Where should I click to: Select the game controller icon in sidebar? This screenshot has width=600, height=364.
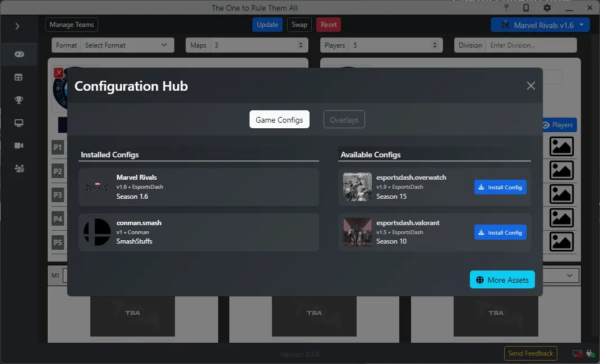(19, 54)
